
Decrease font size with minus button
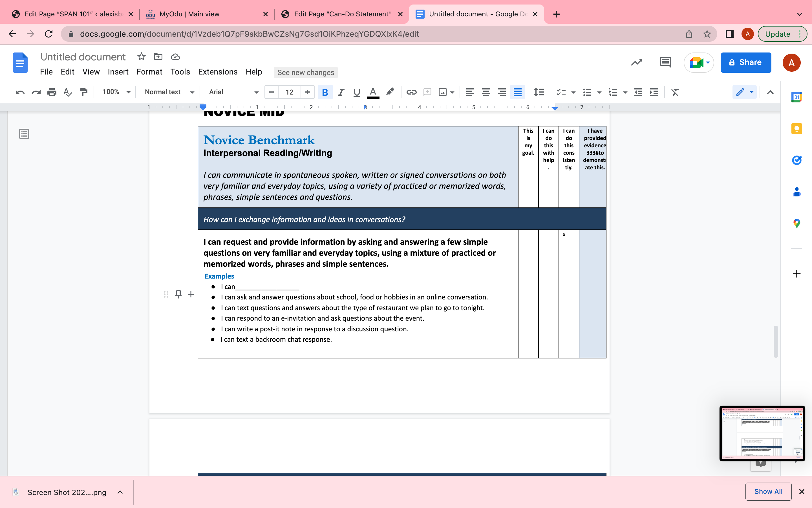pos(272,92)
